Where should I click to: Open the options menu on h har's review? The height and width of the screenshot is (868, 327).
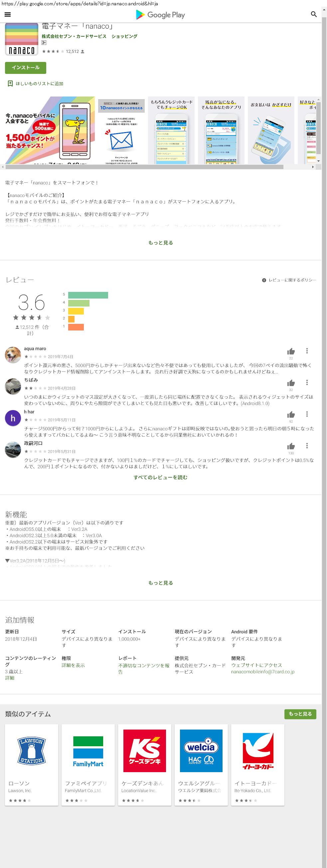(307, 414)
